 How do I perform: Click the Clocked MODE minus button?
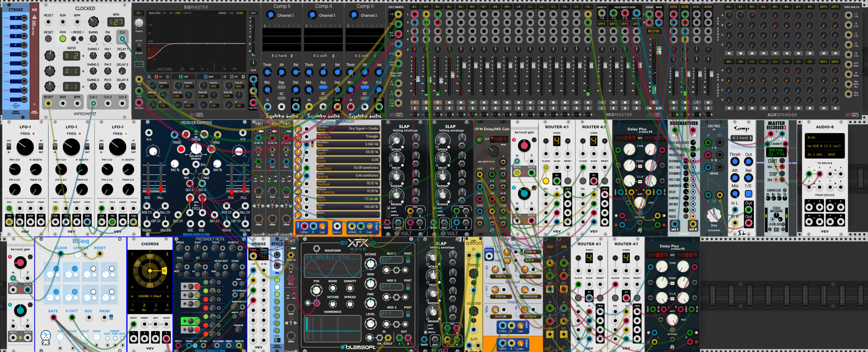(x=74, y=39)
